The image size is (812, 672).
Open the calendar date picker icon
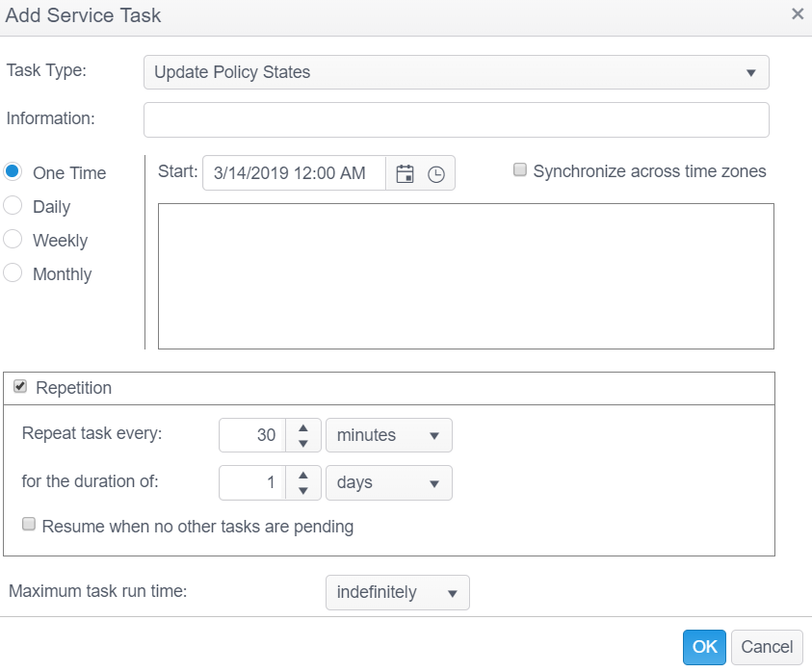(405, 174)
